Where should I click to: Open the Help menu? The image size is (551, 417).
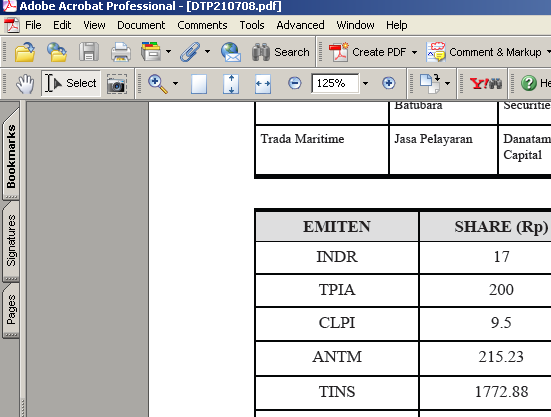tap(397, 25)
